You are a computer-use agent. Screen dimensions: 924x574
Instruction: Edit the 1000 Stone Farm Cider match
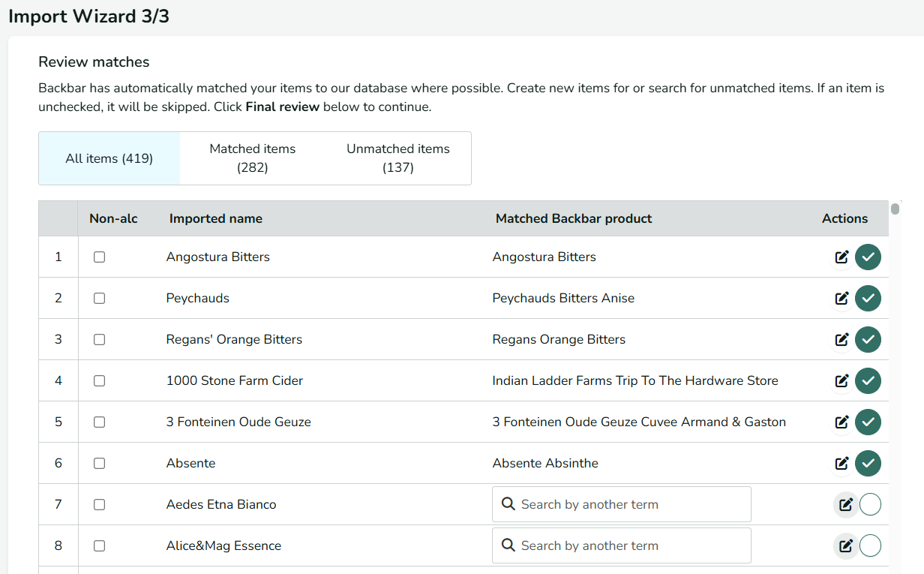tap(841, 381)
